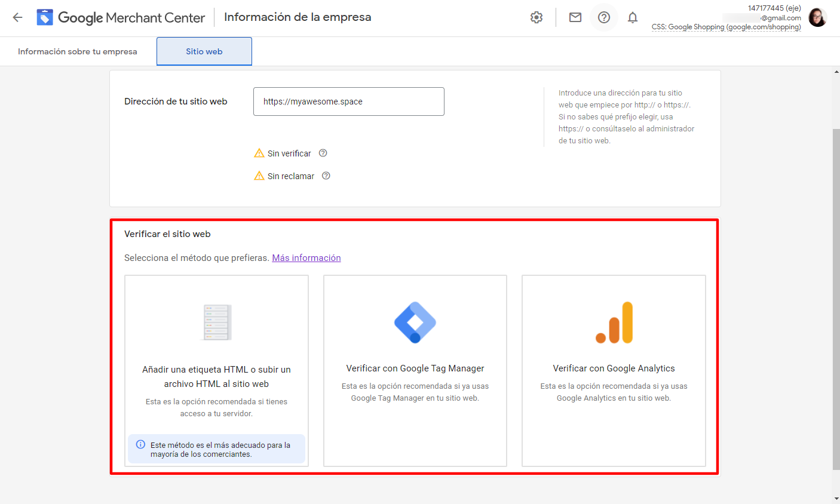Click the website address input field
The image size is (840, 504).
[349, 102]
